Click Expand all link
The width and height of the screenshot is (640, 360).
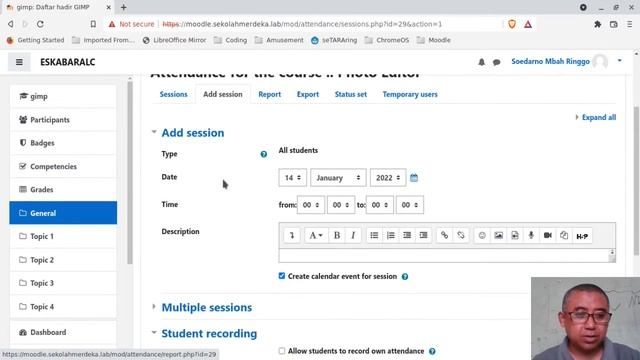(598, 118)
